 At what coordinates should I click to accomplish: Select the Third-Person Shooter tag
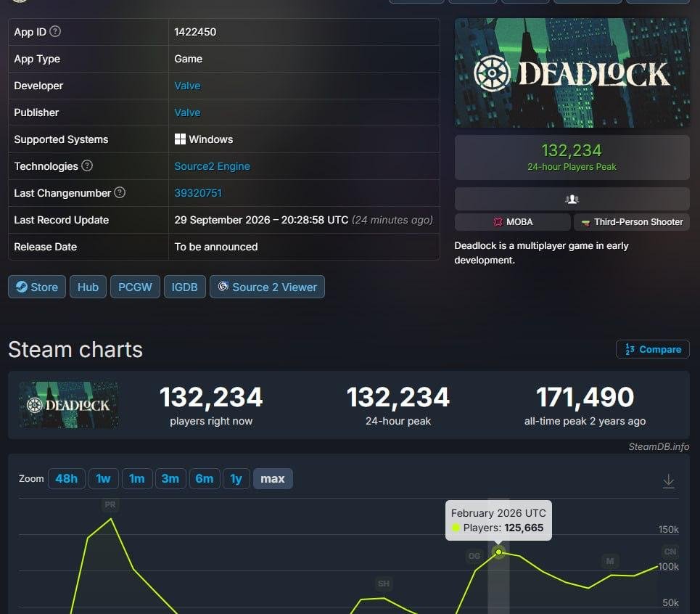pyautogui.click(x=632, y=222)
